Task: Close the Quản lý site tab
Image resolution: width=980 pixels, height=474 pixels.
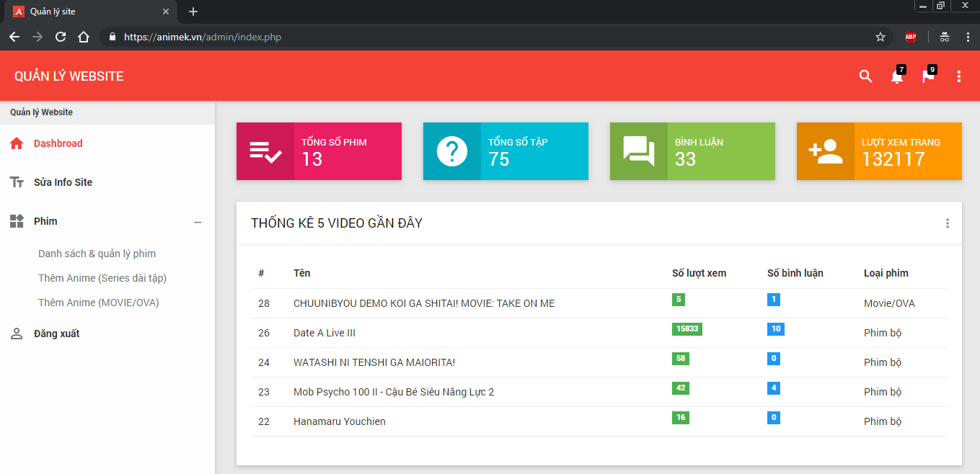Action: point(166,12)
